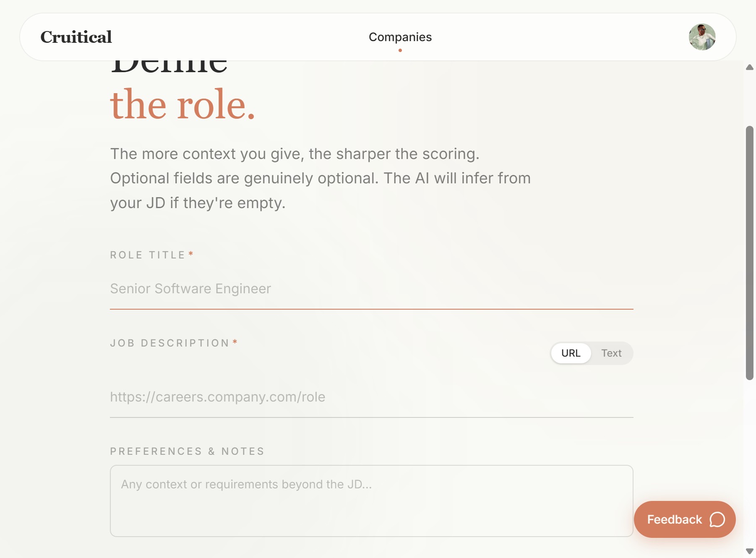Viewport: 756px width, 558px height.
Task: Click the orange dot under Companies
Action: coord(400,50)
